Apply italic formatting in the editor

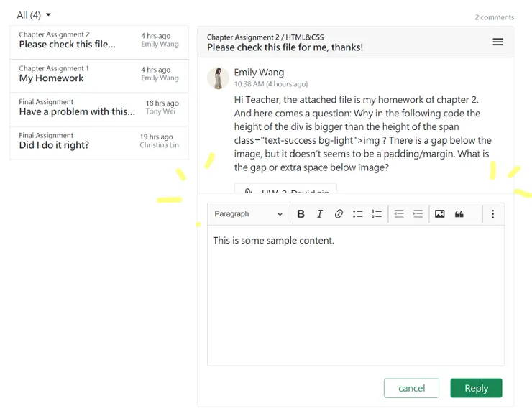[x=320, y=214]
